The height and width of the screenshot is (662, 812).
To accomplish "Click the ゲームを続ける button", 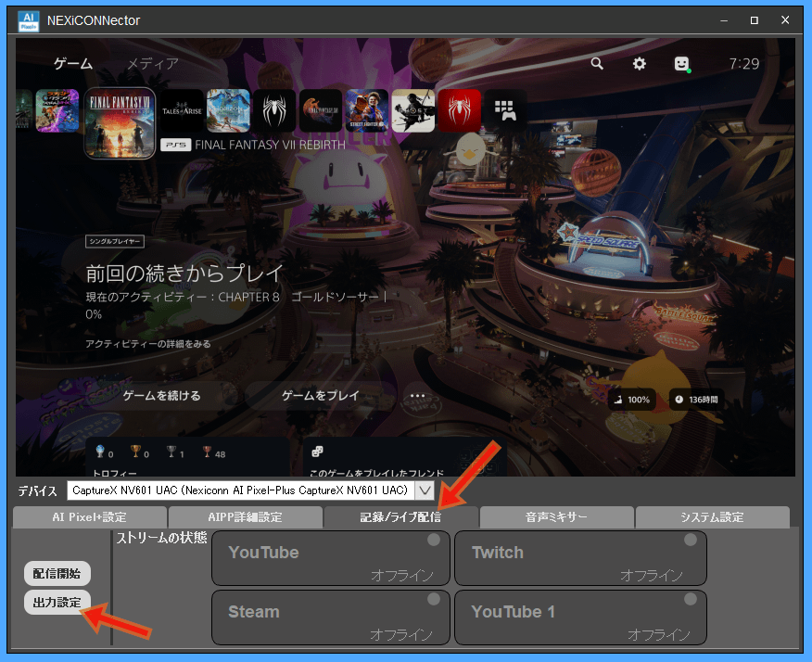I will coord(161,396).
